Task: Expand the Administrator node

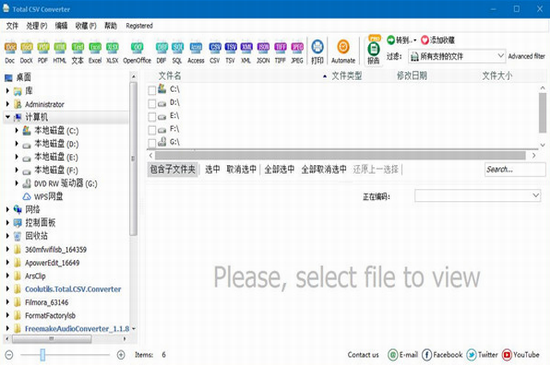Action: click(x=7, y=104)
